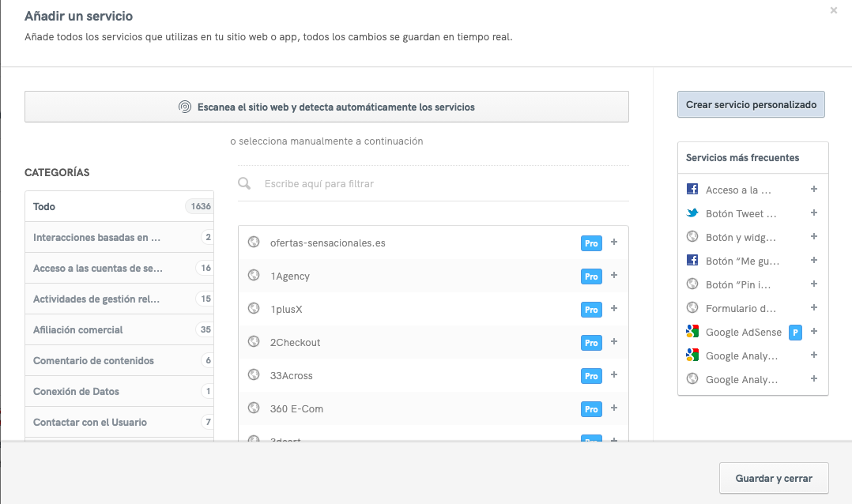Close the Añadir un servicio dialog
This screenshot has width=852, height=504.
833,11
